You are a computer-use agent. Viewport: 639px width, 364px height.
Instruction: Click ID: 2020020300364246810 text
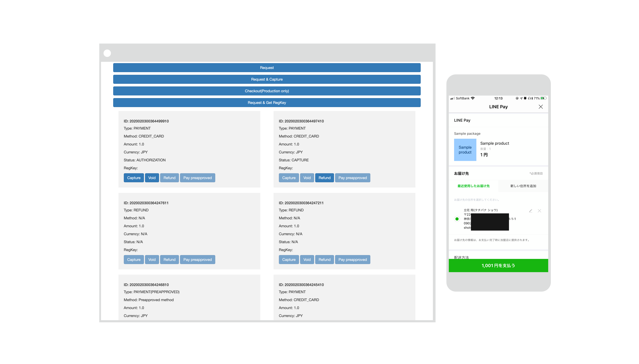[x=146, y=285]
